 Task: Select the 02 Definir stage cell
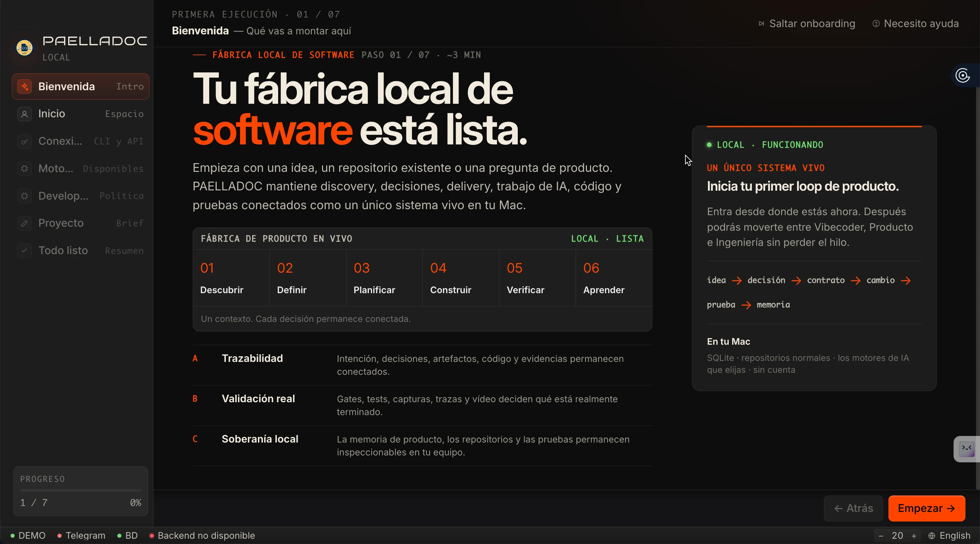308,278
